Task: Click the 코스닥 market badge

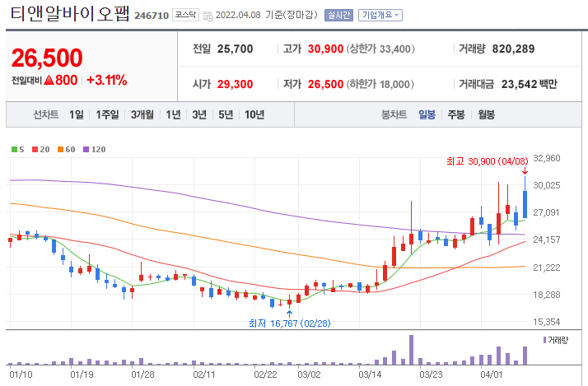Action: click(185, 15)
